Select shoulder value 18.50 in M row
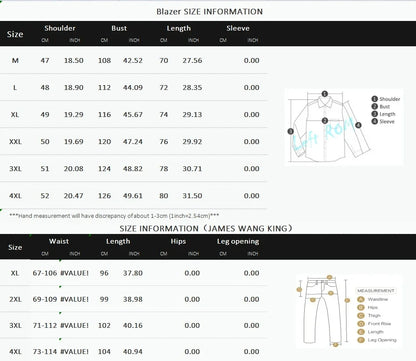 [x=74, y=60]
